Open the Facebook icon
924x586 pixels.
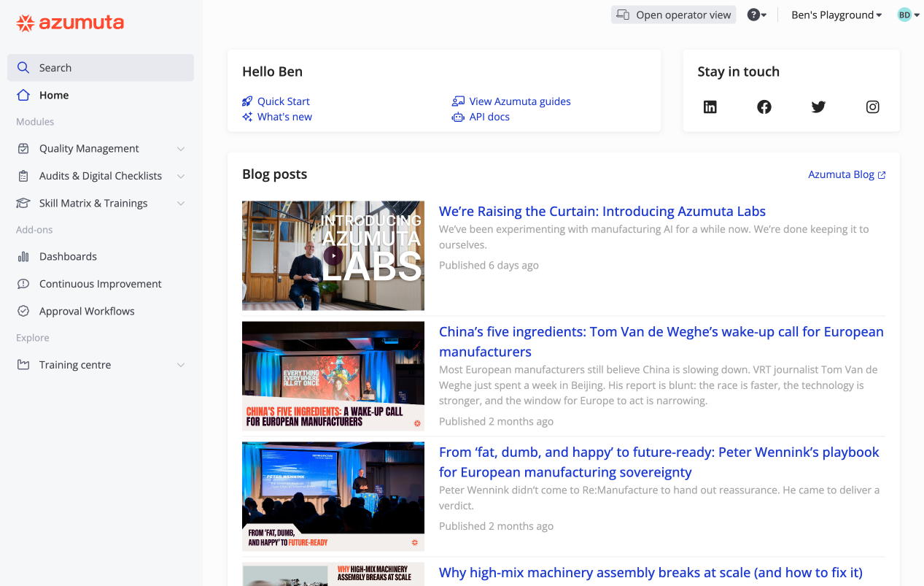[x=764, y=107]
